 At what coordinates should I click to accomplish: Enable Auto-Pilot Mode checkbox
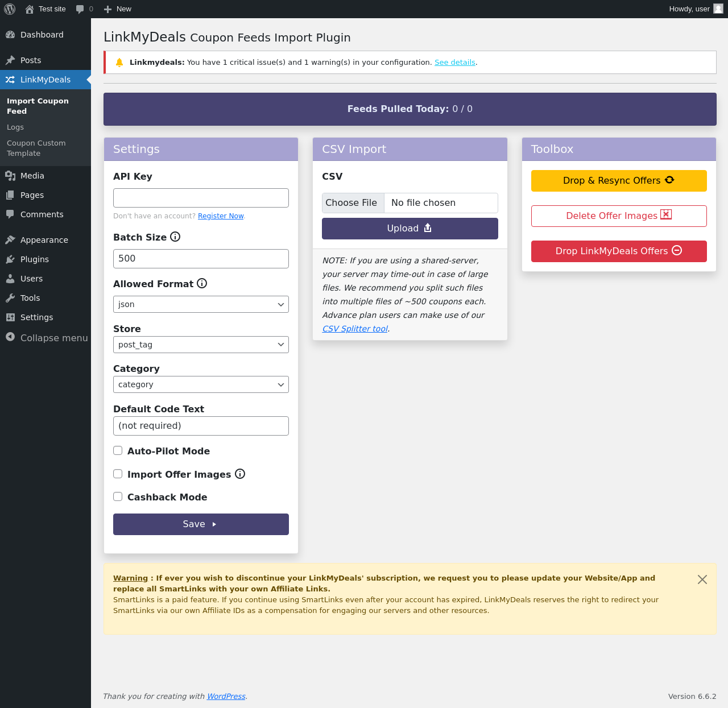[118, 450]
